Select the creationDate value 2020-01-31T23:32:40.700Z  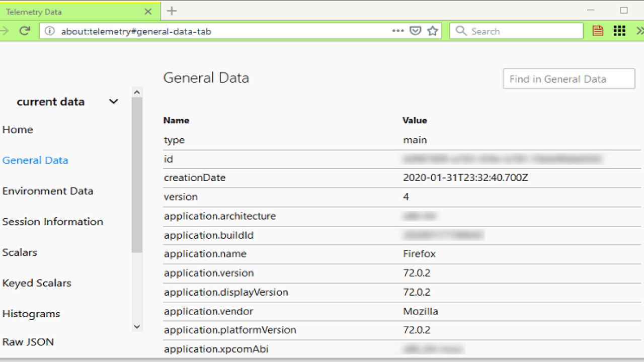465,178
